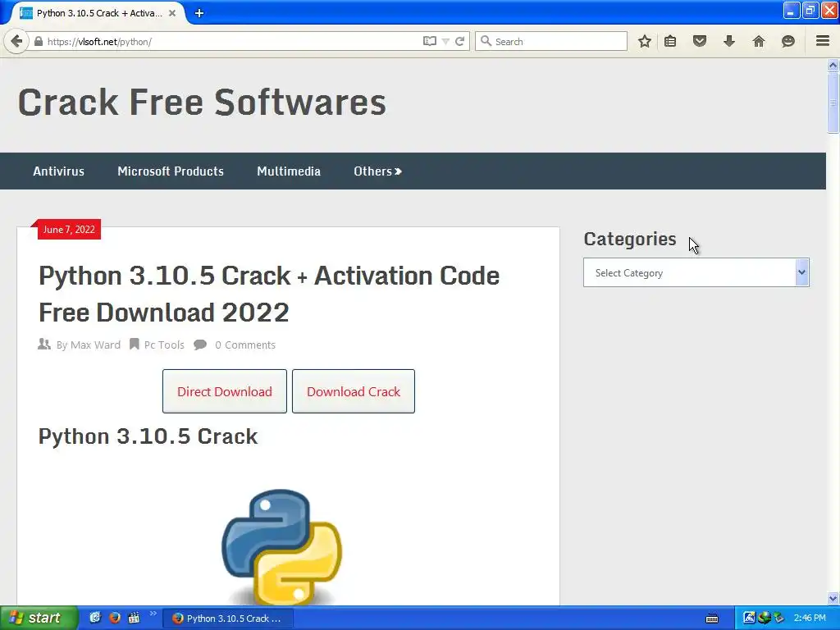The image size is (840, 630).
Task: Reload the page with refresh icon
Action: point(459,41)
